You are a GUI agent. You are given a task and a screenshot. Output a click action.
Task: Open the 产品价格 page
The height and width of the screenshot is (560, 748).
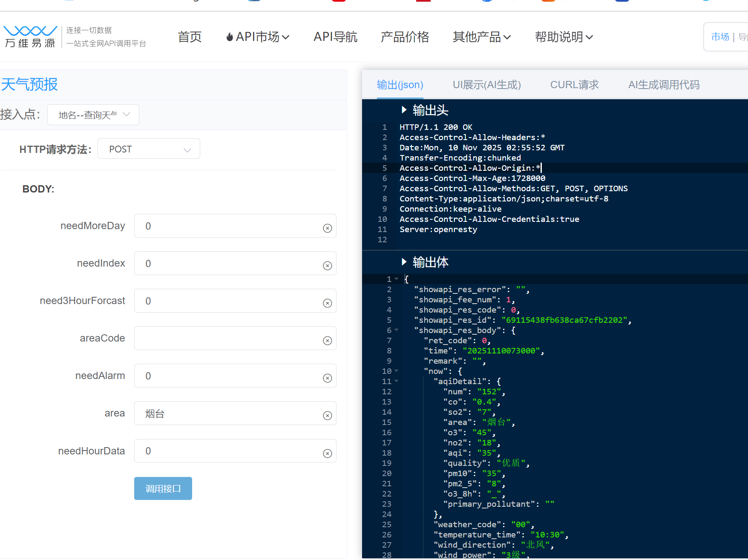click(x=405, y=37)
